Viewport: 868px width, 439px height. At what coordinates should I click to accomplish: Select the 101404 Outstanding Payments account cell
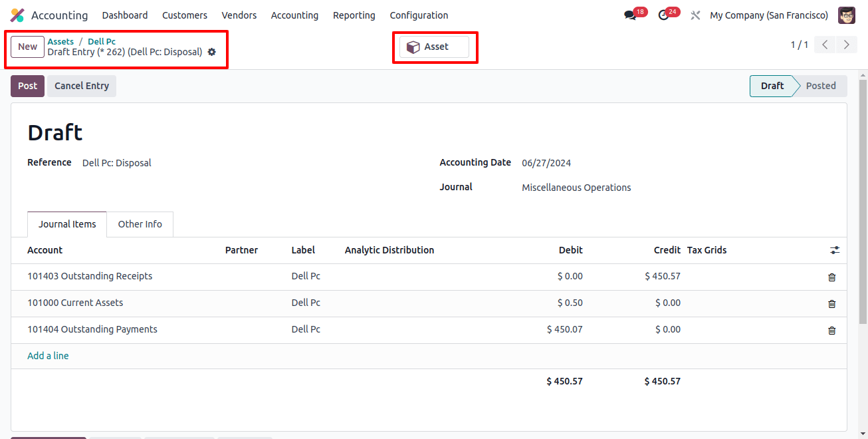(92, 329)
